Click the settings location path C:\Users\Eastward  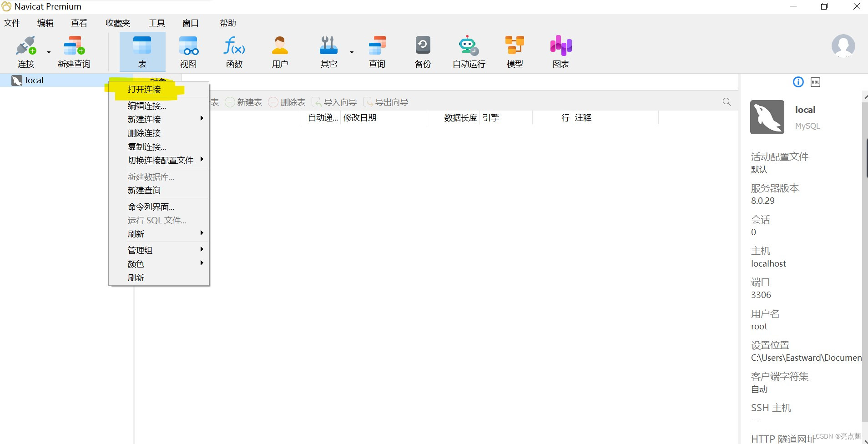point(806,358)
